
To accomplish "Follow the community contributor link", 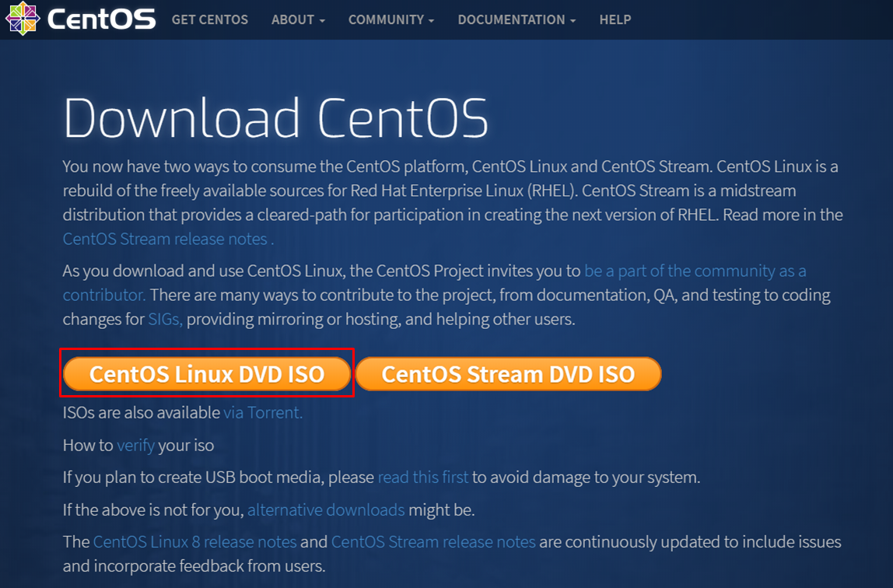I will tap(695, 271).
